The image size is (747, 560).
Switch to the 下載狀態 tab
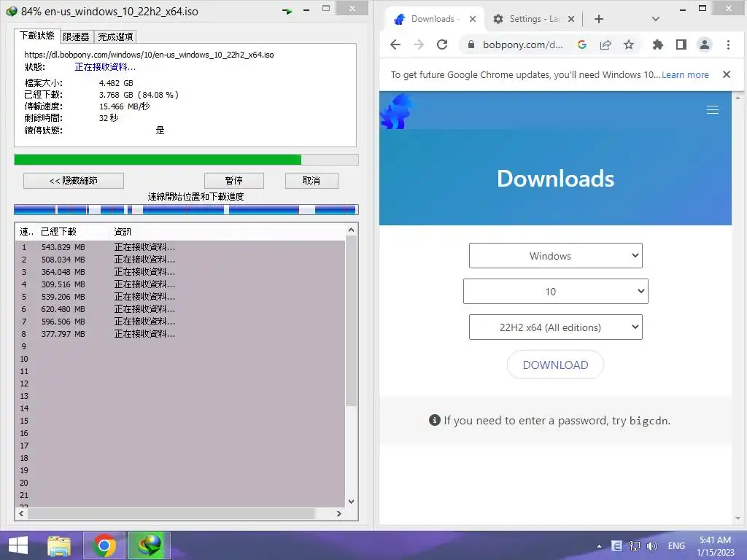pos(36,36)
